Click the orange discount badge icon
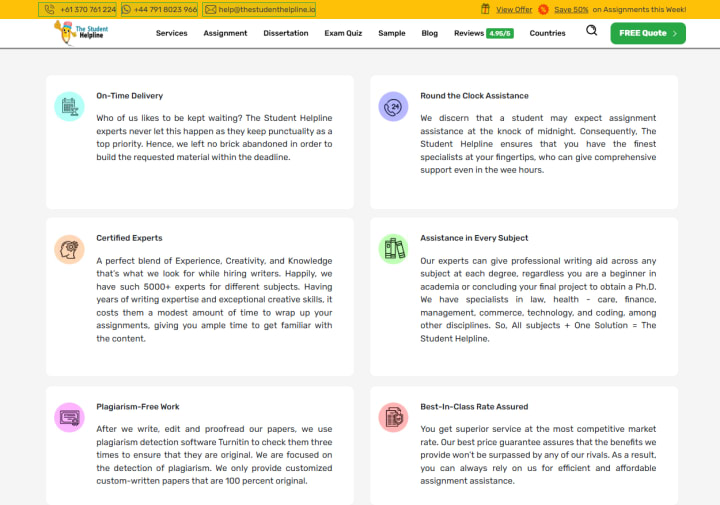This screenshot has height=505, width=720. (543, 9)
